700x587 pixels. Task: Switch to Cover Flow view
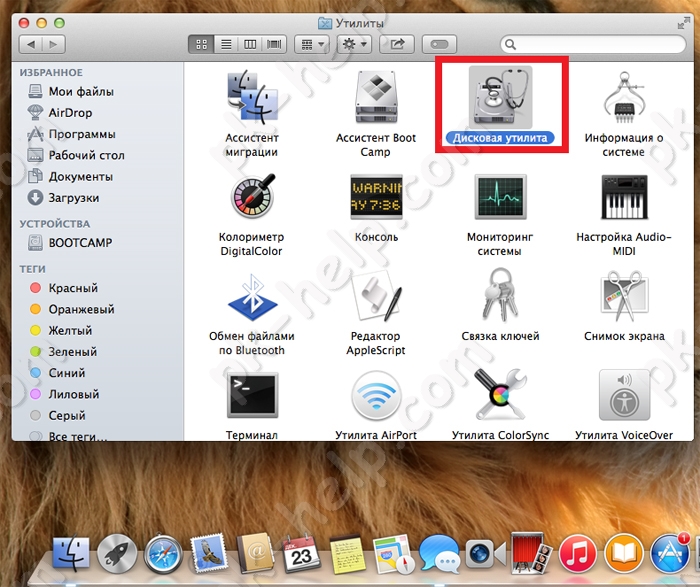(x=274, y=44)
